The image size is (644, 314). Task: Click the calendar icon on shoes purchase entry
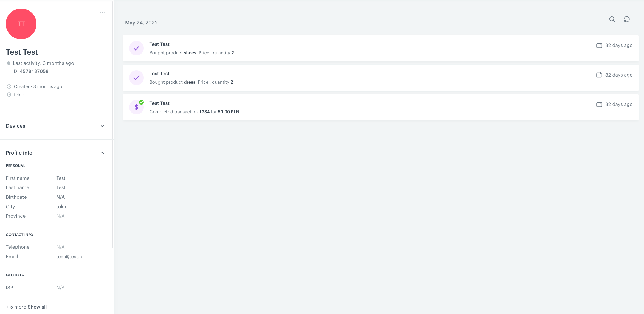pos(599,45)
